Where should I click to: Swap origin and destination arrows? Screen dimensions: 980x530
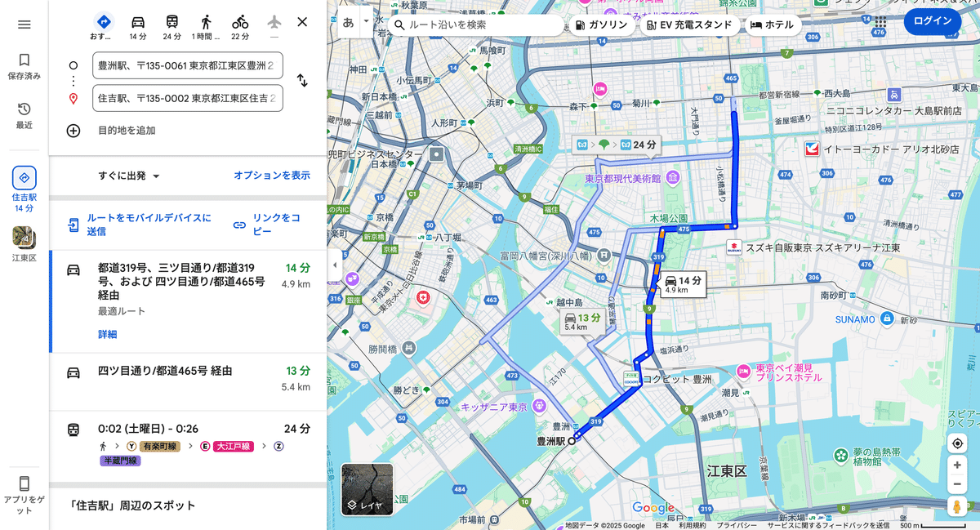tap(301, 81)
